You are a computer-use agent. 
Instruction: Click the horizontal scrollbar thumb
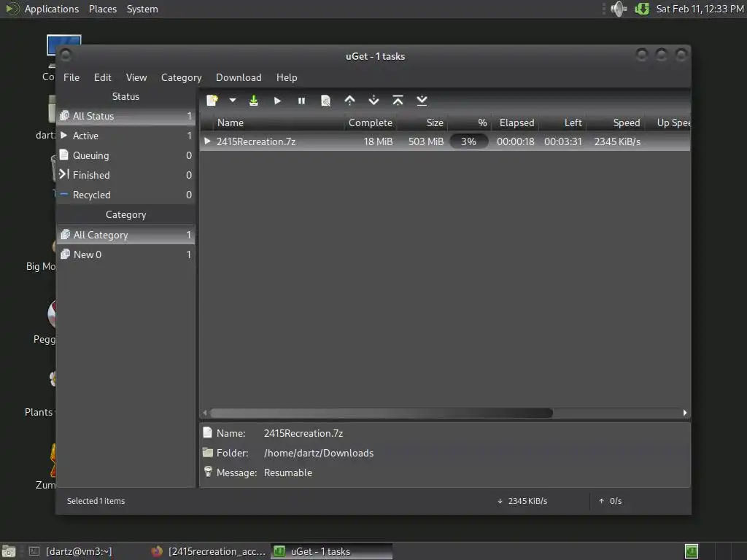(381, 413)
